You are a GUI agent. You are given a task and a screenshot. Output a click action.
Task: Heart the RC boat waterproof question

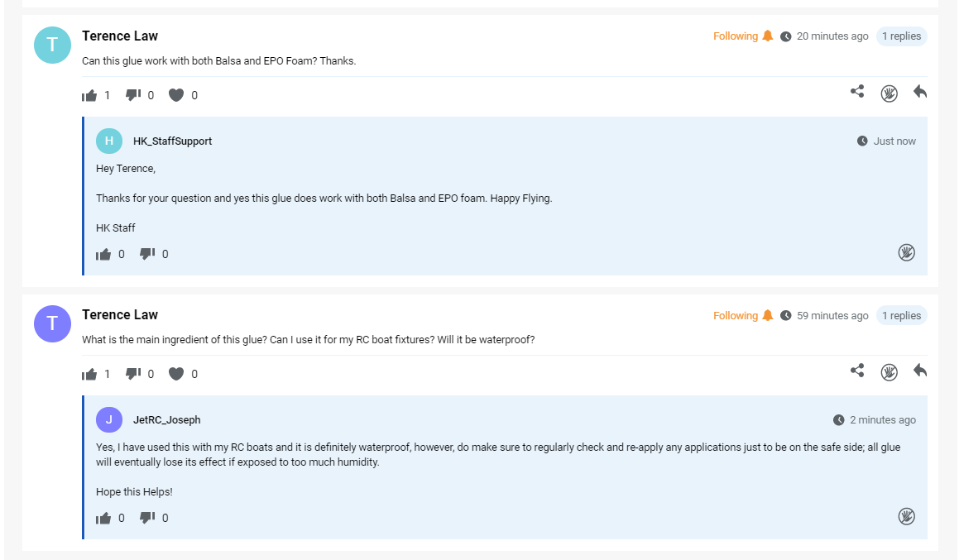coord(176,374)
